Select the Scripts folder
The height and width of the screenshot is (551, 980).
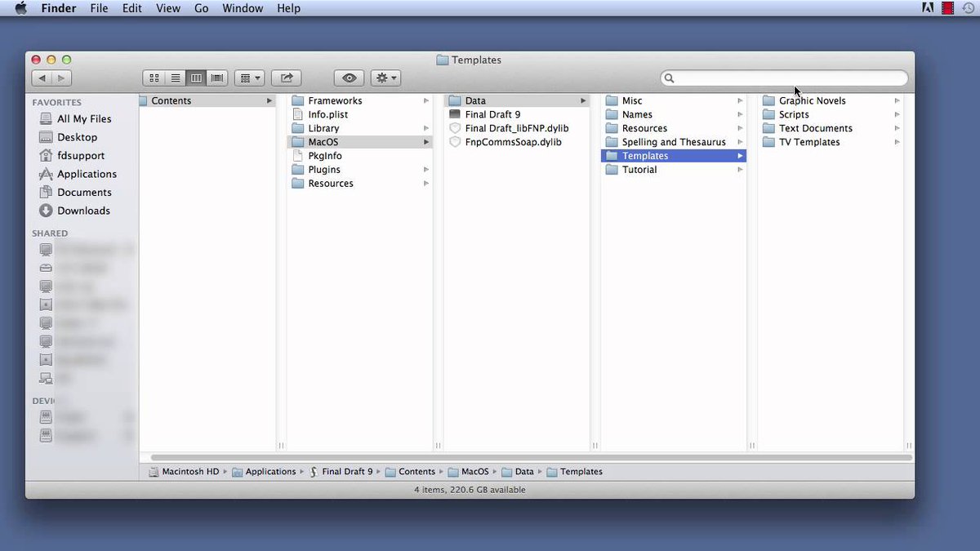pos(831,115)
